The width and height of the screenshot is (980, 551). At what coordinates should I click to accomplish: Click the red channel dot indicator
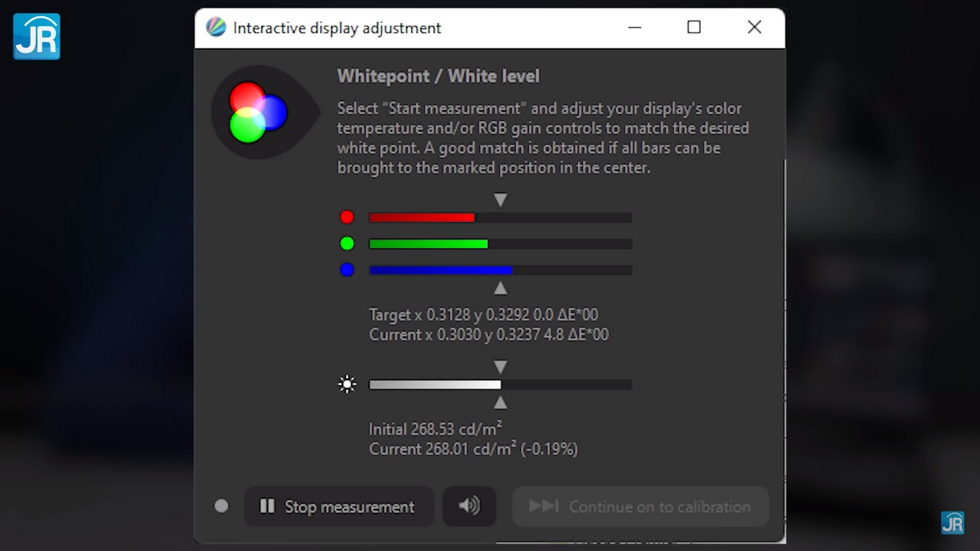pyautogui.click(x=347, y=217)
